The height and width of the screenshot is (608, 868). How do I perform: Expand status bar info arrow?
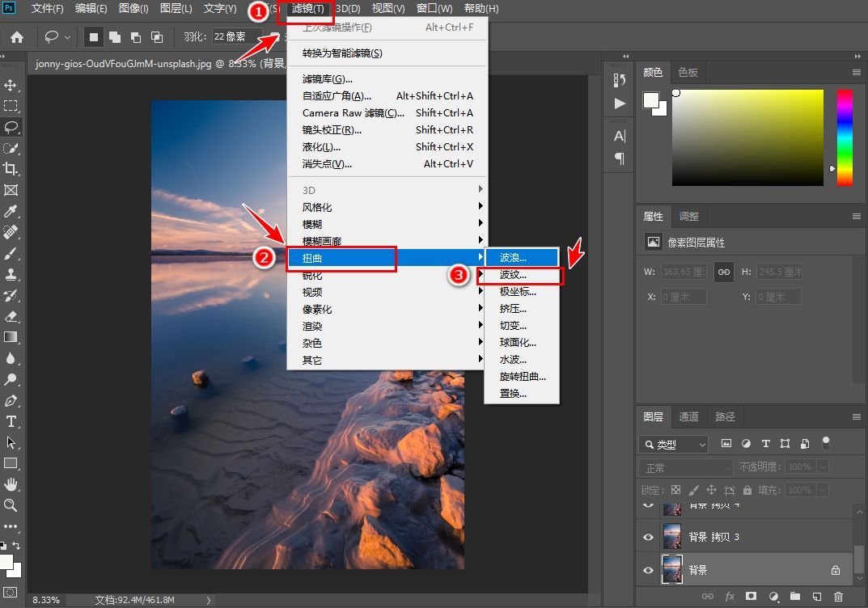(209, 600)
